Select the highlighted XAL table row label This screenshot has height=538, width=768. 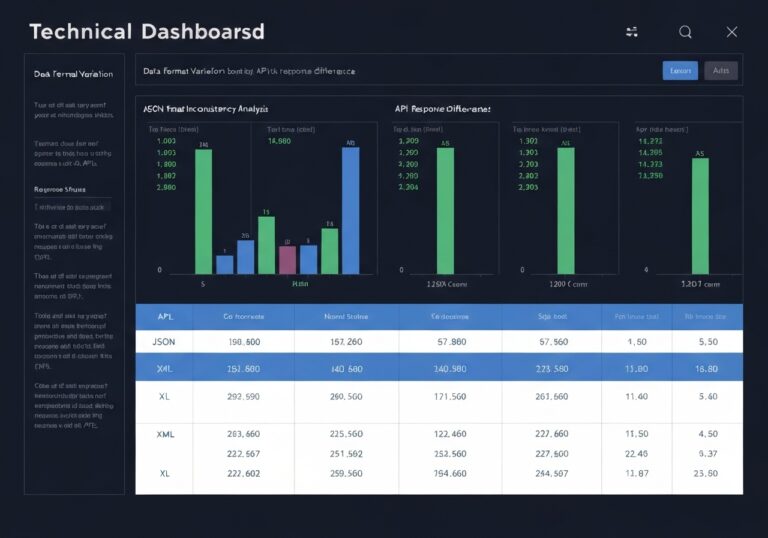166,368
